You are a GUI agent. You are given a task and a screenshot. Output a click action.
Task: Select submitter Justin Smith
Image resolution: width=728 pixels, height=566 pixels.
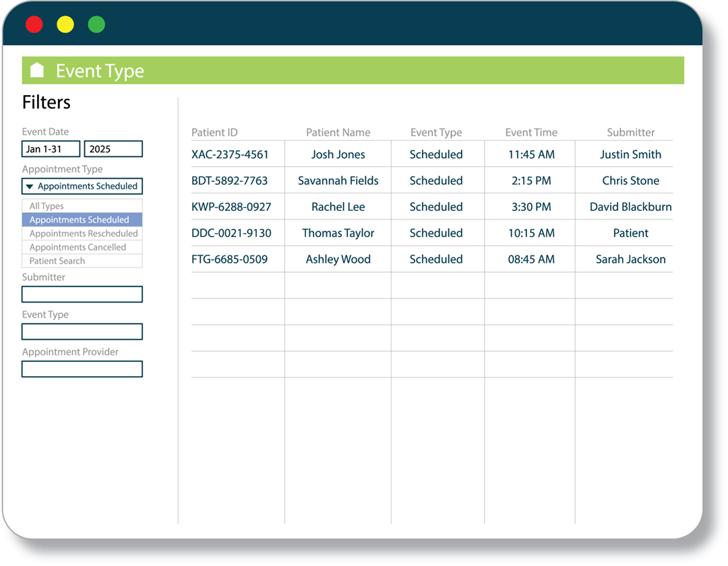[x=630, y=154]
